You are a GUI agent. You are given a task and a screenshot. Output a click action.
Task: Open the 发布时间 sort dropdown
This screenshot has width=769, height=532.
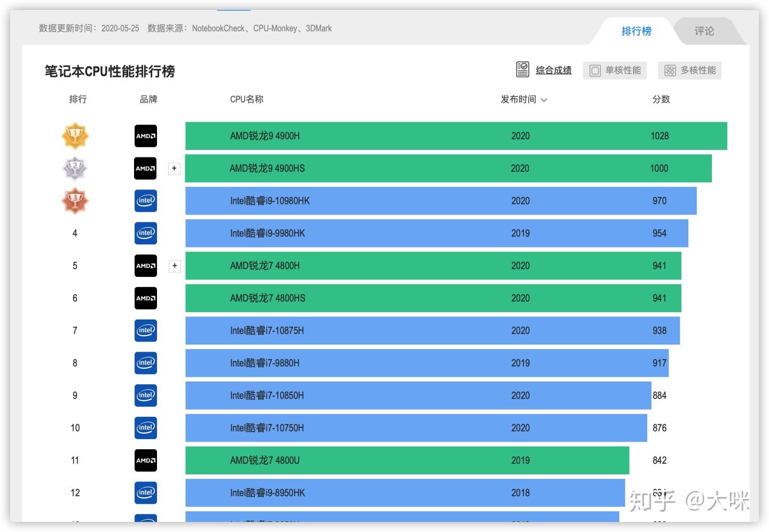(523, 100)
